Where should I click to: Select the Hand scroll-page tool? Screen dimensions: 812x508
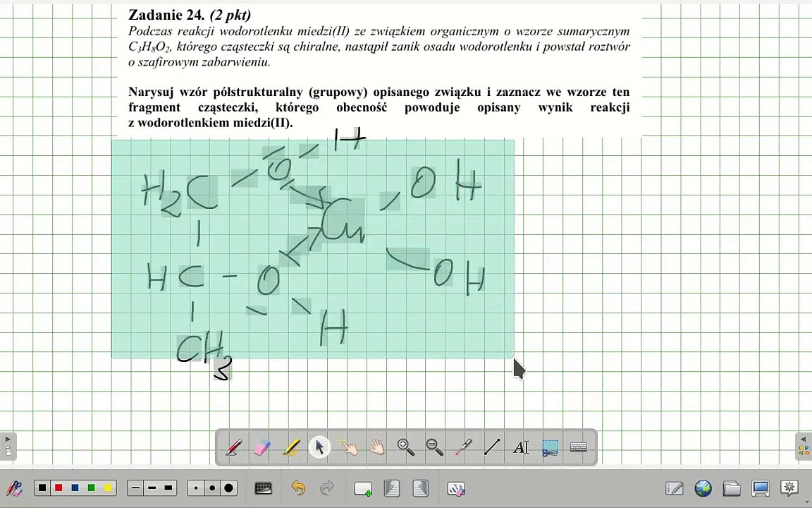pyautogui.click(x=377, y=447)
